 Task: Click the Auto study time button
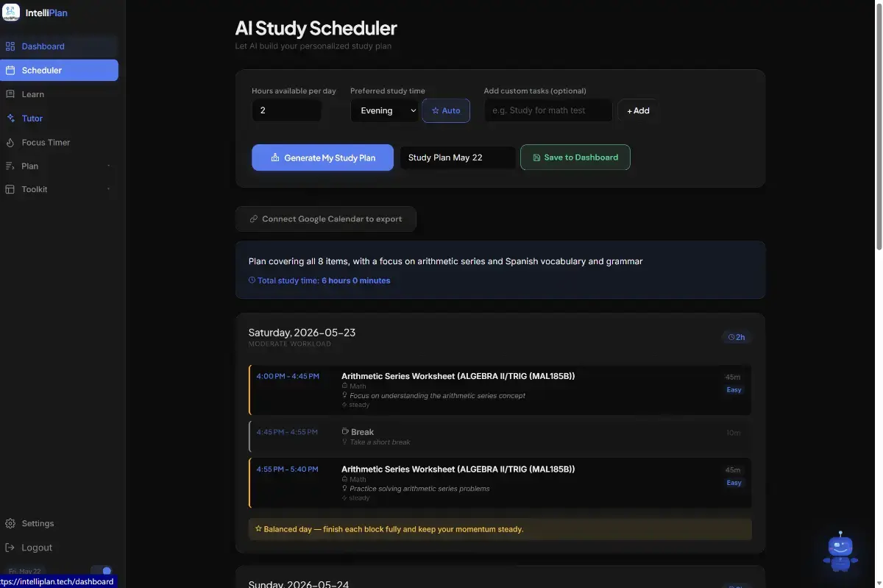(446, 111)
